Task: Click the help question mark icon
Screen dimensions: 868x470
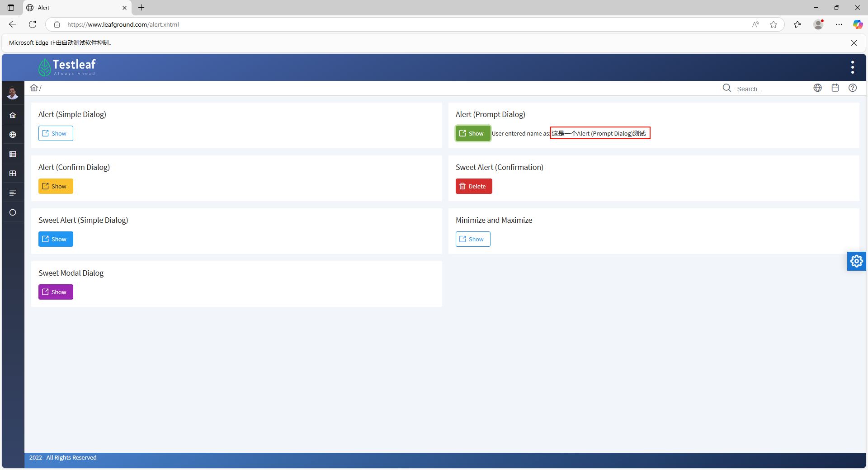Action: [x=853, y=88]
